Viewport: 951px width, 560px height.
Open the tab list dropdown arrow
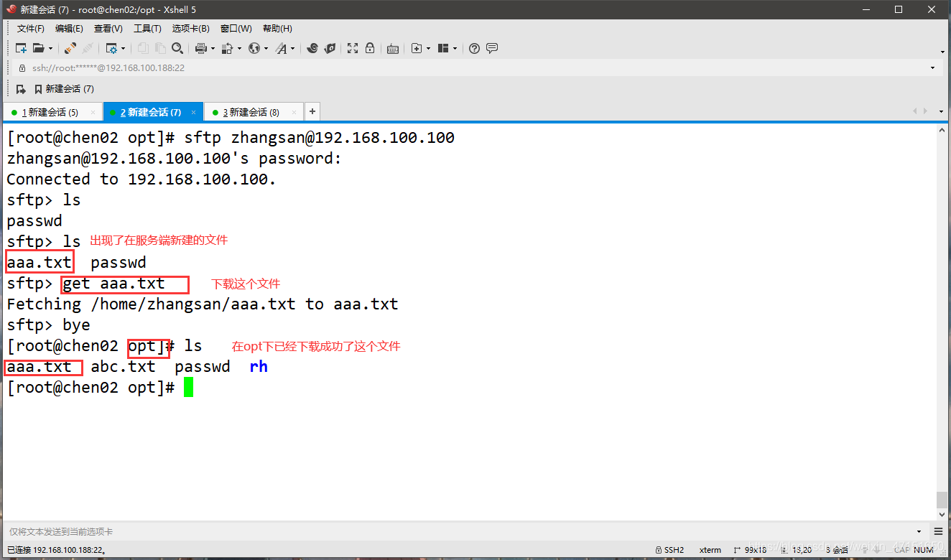[942, 112]
